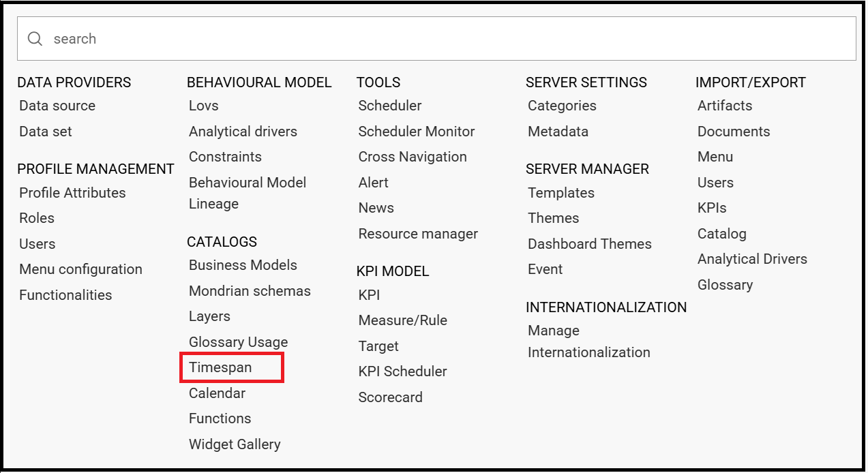Open Metadata server settings
868x473 pixels.
(558, 132)
